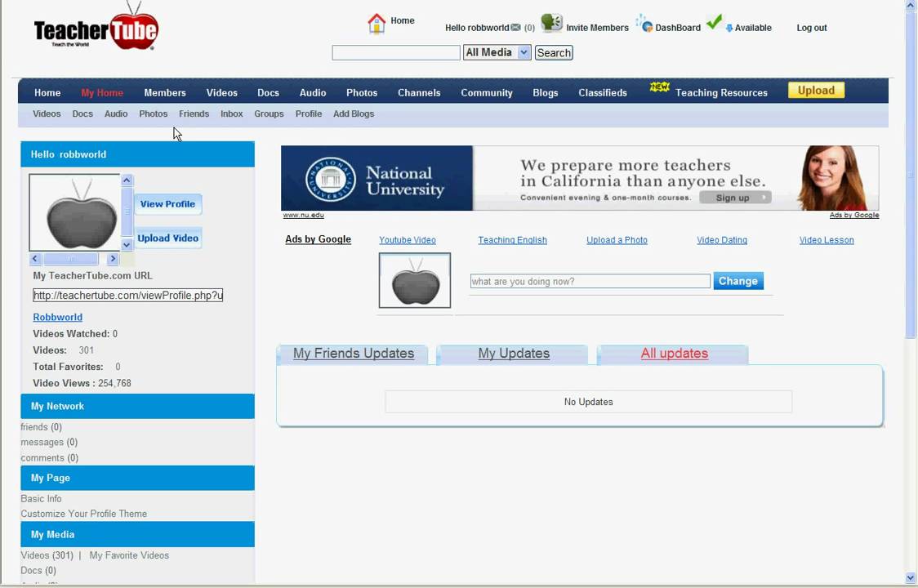918x588 pixels.
Task: Open My Home in navigation bar
Action: coord(102,92)
